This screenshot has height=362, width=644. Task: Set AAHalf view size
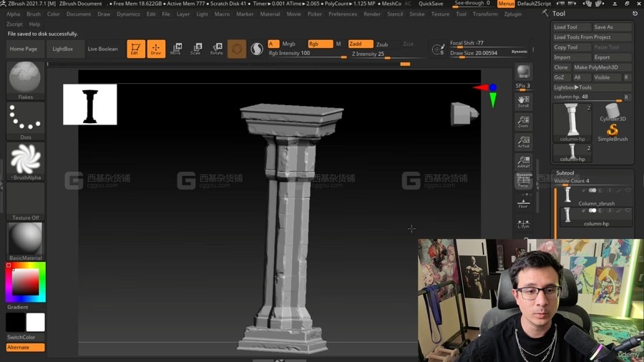(x=523, y=162)
